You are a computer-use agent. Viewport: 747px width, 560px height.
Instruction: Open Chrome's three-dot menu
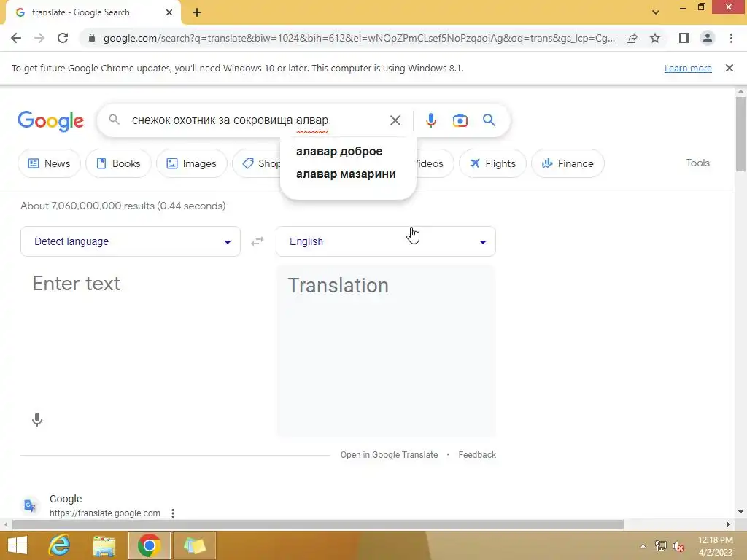[x=731, y=38]
